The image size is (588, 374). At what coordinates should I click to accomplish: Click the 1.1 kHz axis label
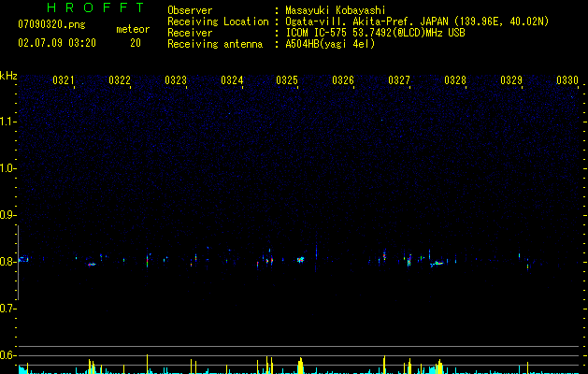tap(7, 122)
